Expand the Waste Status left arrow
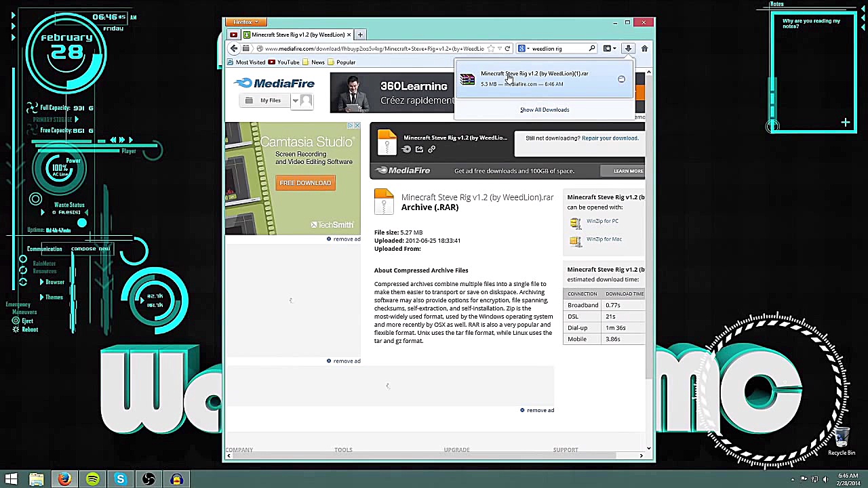 tap(42, 212)
